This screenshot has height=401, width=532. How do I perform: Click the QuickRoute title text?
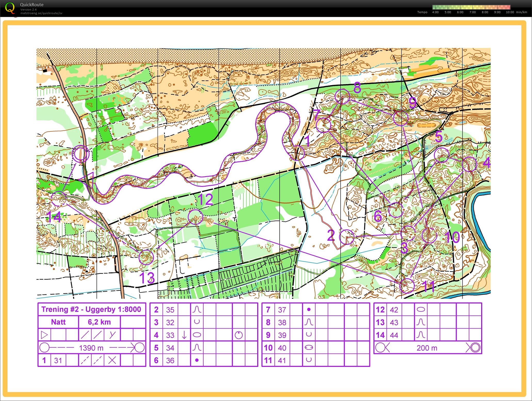32,5
